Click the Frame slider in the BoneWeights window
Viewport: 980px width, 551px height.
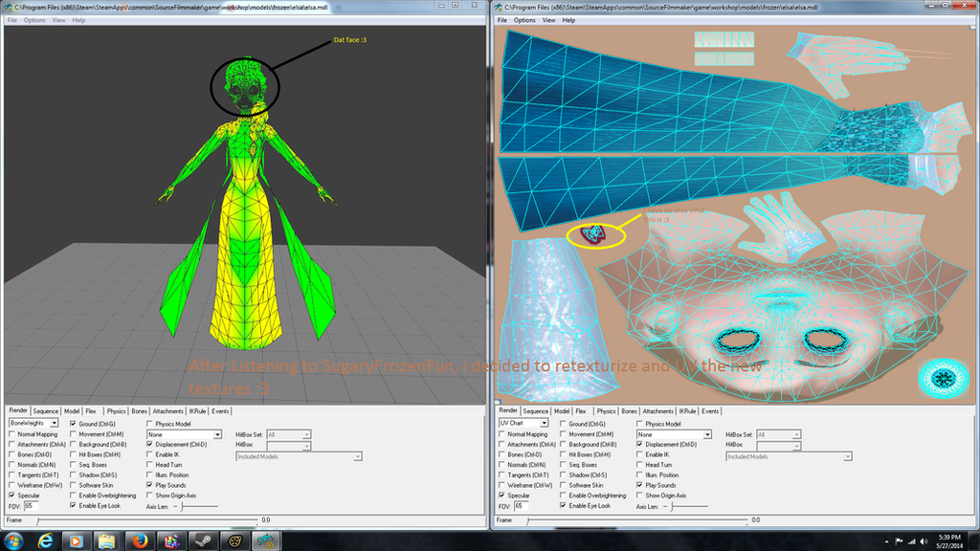pos(147,519)
